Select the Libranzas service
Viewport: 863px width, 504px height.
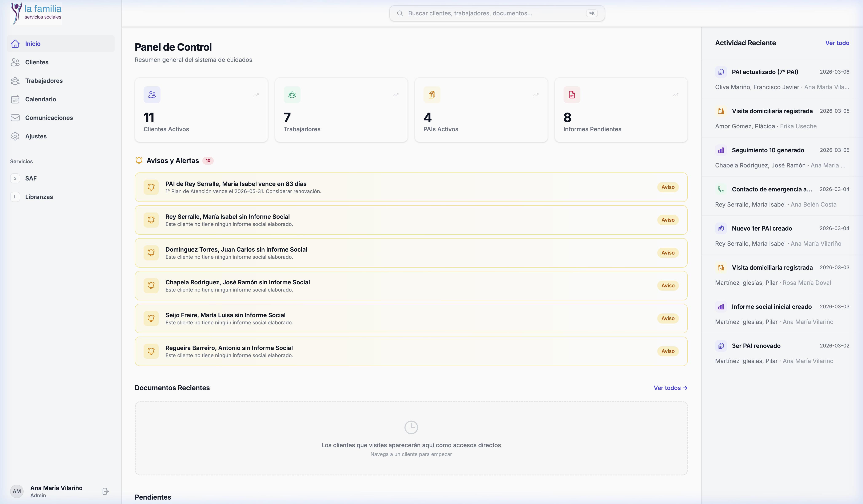coord(39,197)
